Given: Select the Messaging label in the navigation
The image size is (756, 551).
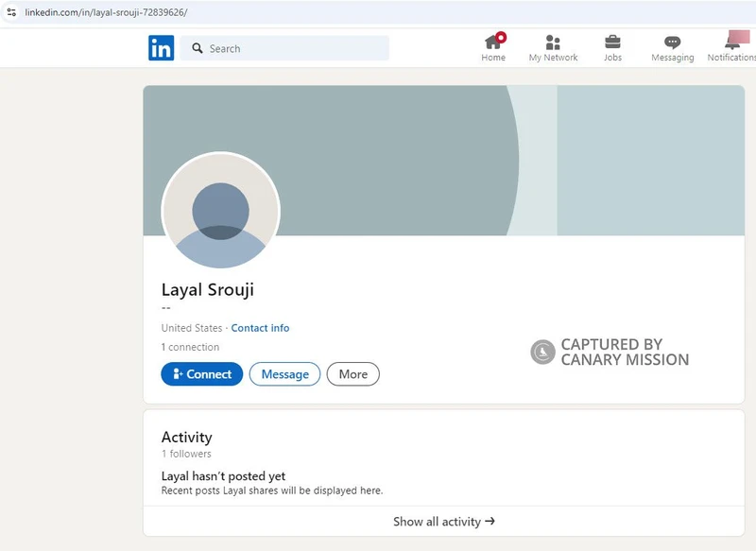Looking at the screenshot, I should click(x=672, y=57).
